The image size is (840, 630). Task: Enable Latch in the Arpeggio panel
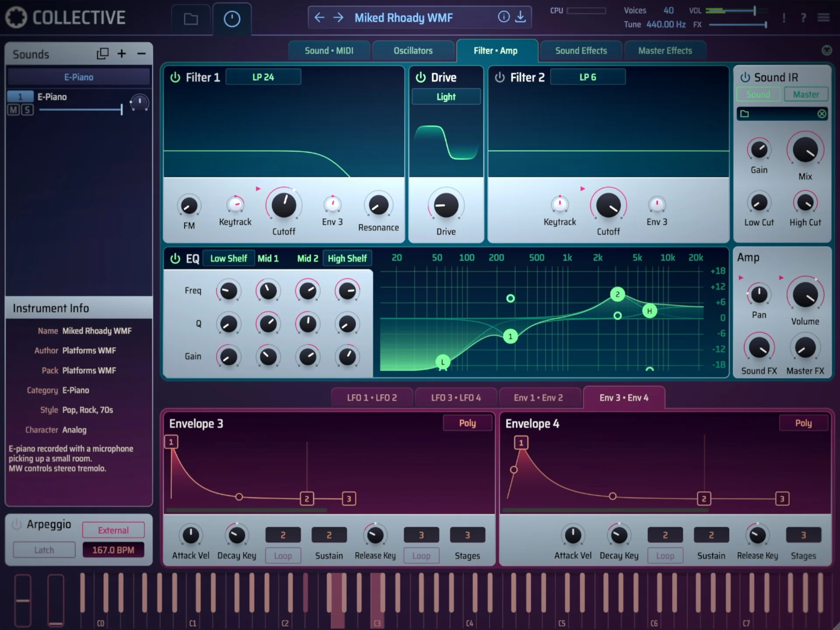pyautogui.click(x=44, y=549)
